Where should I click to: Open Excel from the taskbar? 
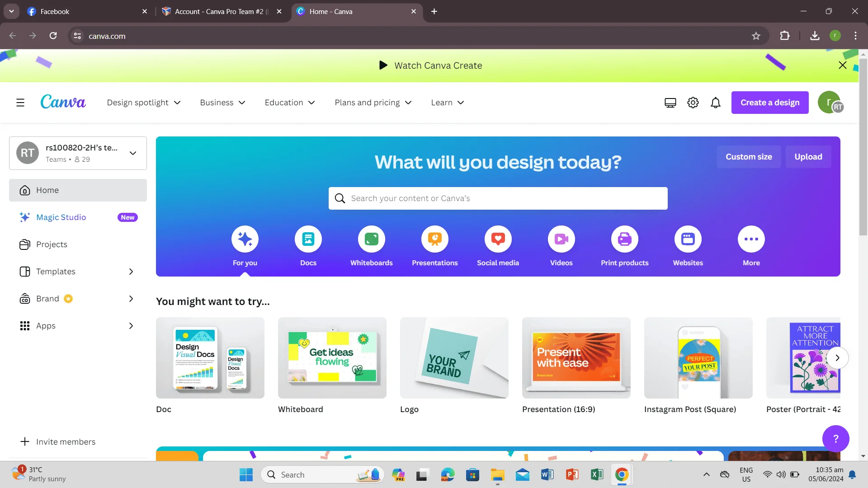click(597, 474)
